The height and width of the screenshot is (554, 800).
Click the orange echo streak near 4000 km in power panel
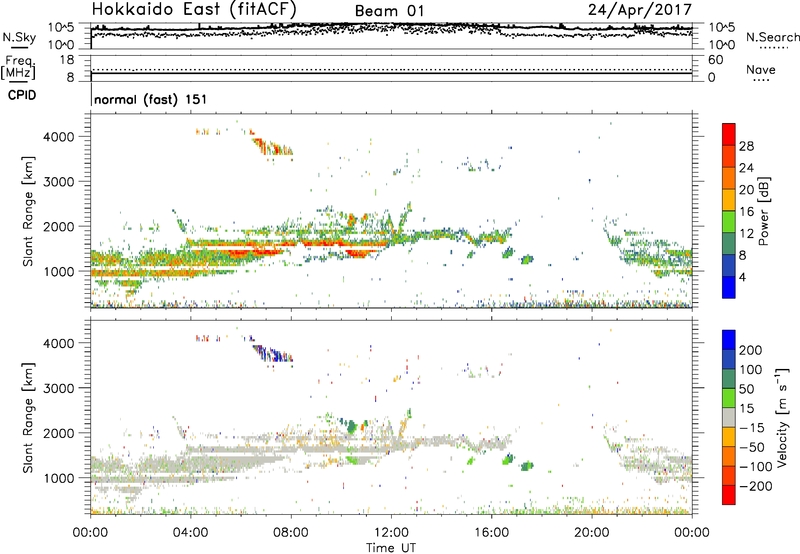point(272,146)
